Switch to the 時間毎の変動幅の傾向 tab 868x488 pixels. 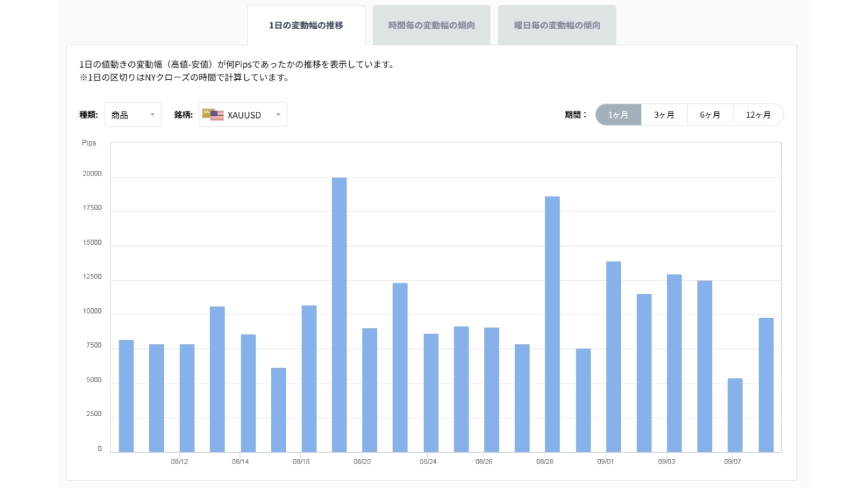click(x=431, y=26)
